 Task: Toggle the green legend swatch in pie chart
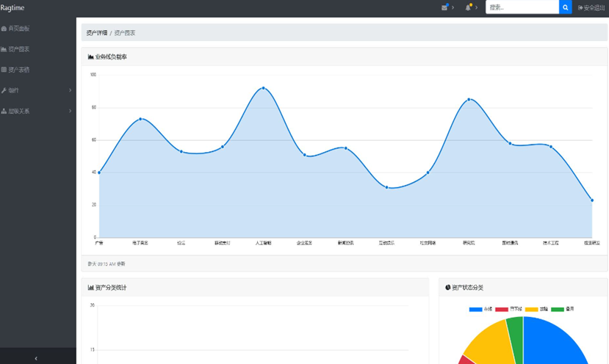(x=558, y=309)
